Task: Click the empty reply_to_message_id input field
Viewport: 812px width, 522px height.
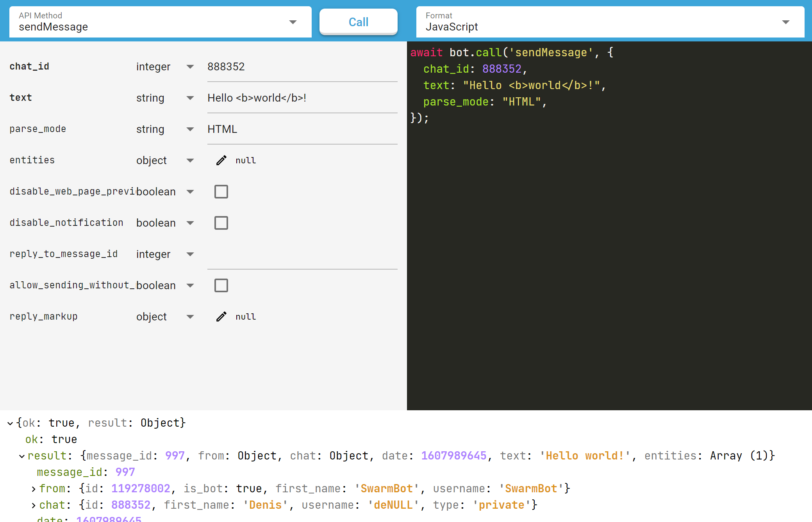Action: (302, 254)
